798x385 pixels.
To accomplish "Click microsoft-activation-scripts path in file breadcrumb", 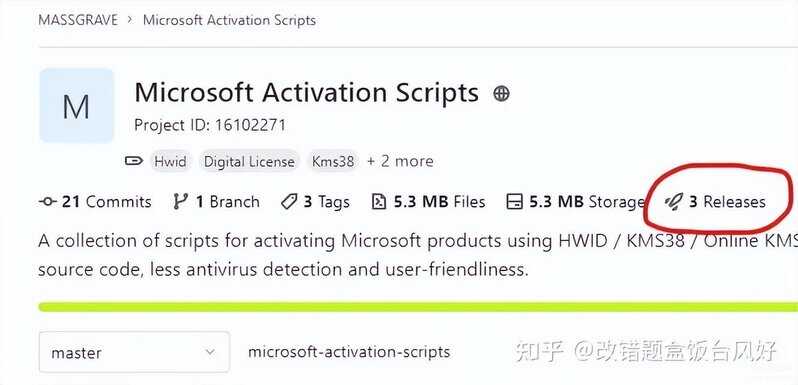I will [x=349, y=352].
